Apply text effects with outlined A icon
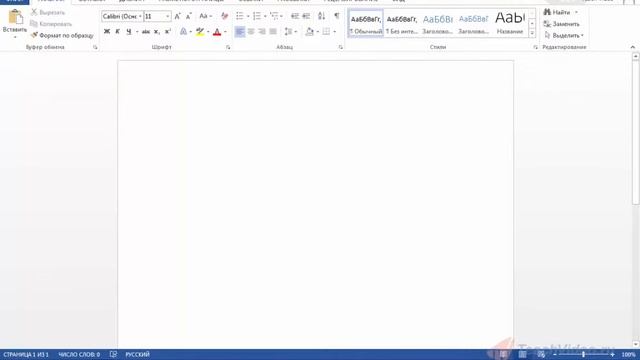 pyautogui.click(x=184, y=31)
